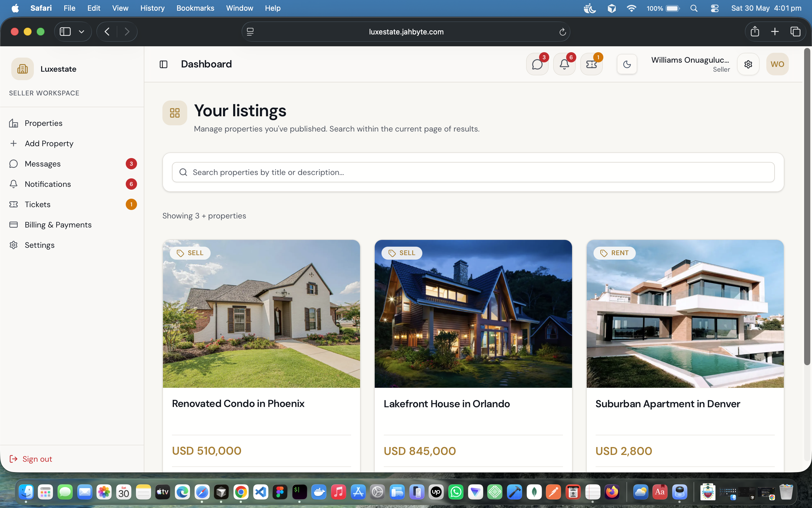812x508 pixels.
Task: Click the USD 510,000 price
Action: [x=207, y=451]
